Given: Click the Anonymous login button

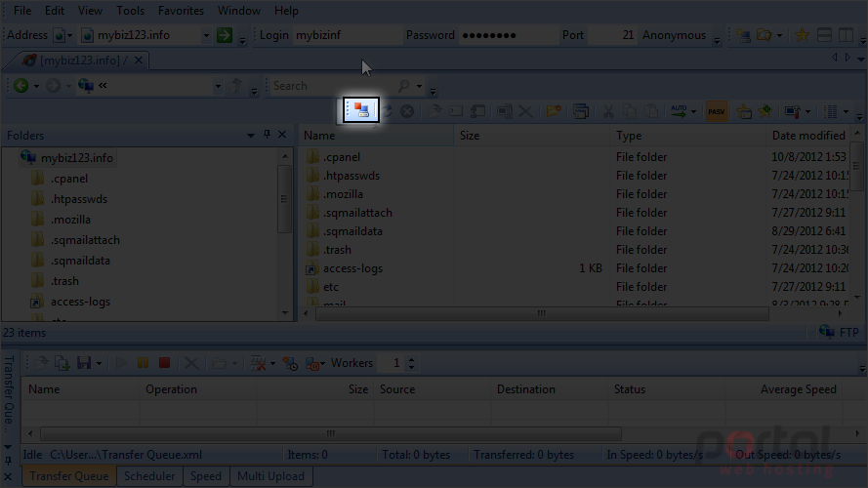Looking at the screenshot, I should point(674,35).
